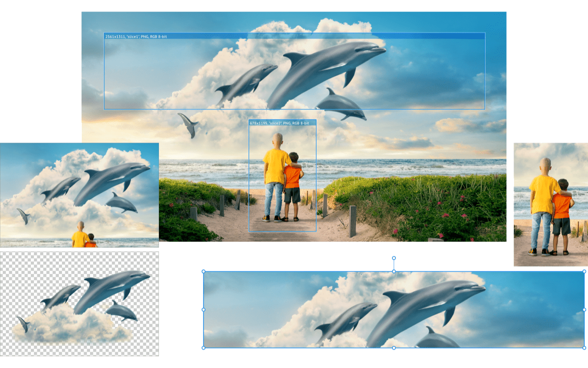The width and height of the screenshot is (588, 368).
Task: Click top-center handle of selected sky strip
Action: click(x=394, y=271)
